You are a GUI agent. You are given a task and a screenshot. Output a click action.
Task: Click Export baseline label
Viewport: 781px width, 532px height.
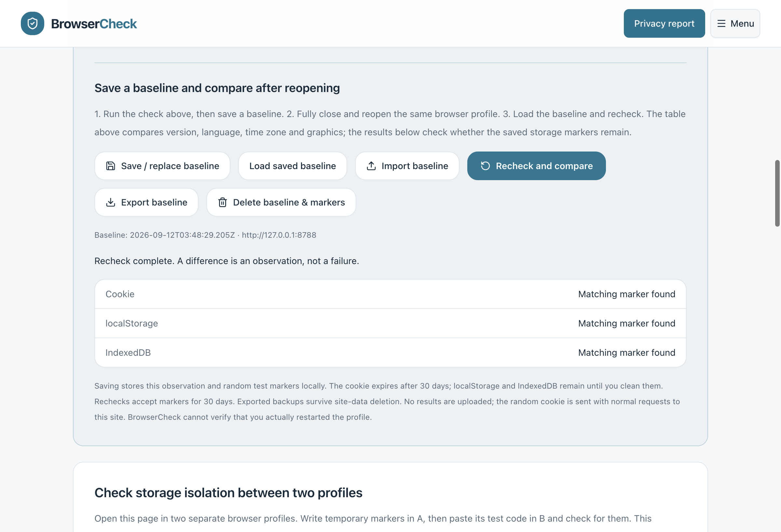point(154,202)
